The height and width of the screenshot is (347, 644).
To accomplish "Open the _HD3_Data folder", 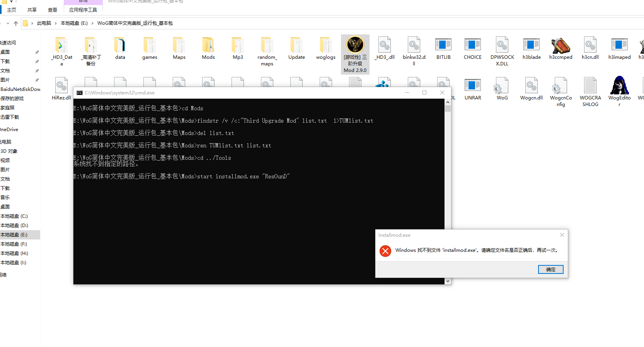I will click(x=61, y=51).
